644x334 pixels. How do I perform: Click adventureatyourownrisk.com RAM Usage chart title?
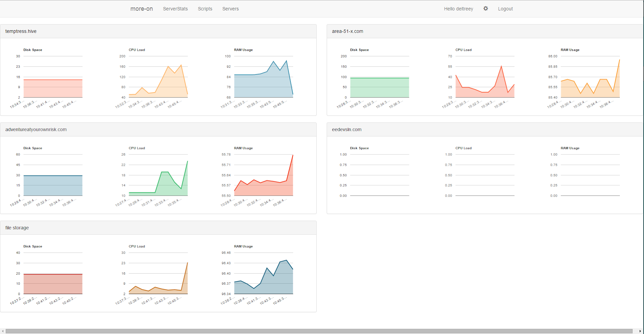[243, 148]
